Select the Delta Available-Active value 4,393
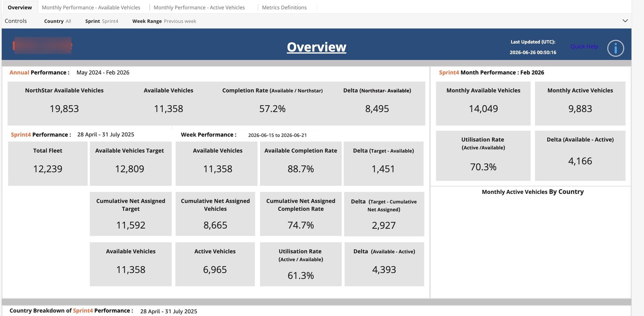Screen dimensions: 644x316 pos(384,270)
